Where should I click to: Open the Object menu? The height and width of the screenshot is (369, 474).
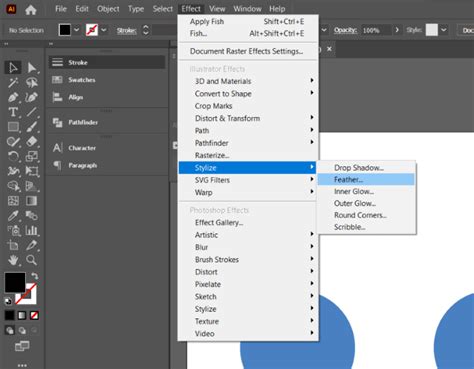(x=108, y=9)
